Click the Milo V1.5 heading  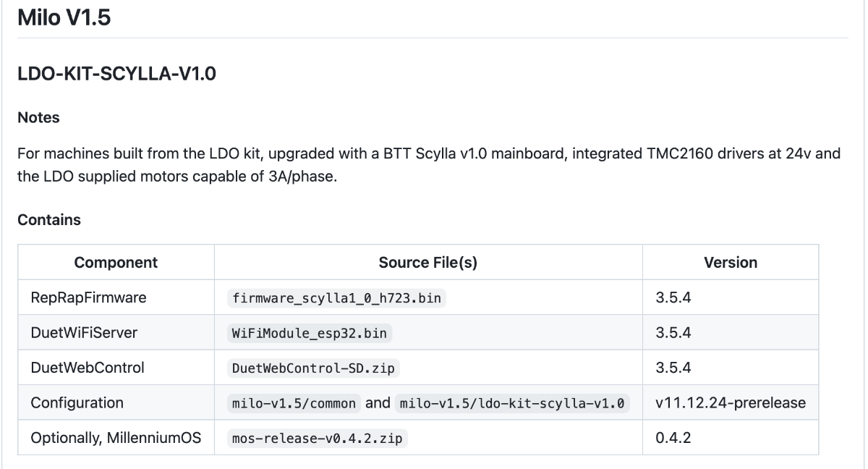[64, 17]
